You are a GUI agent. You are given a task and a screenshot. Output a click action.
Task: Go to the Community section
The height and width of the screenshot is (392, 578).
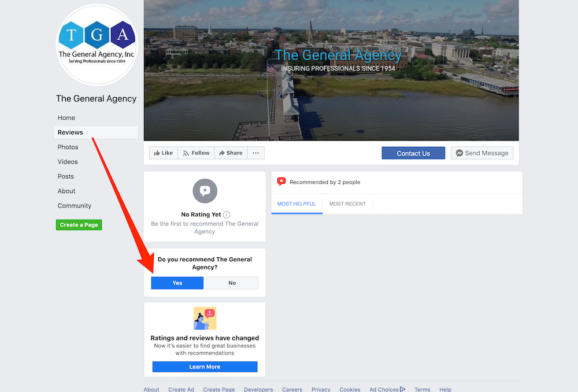(x=75, y=206)
